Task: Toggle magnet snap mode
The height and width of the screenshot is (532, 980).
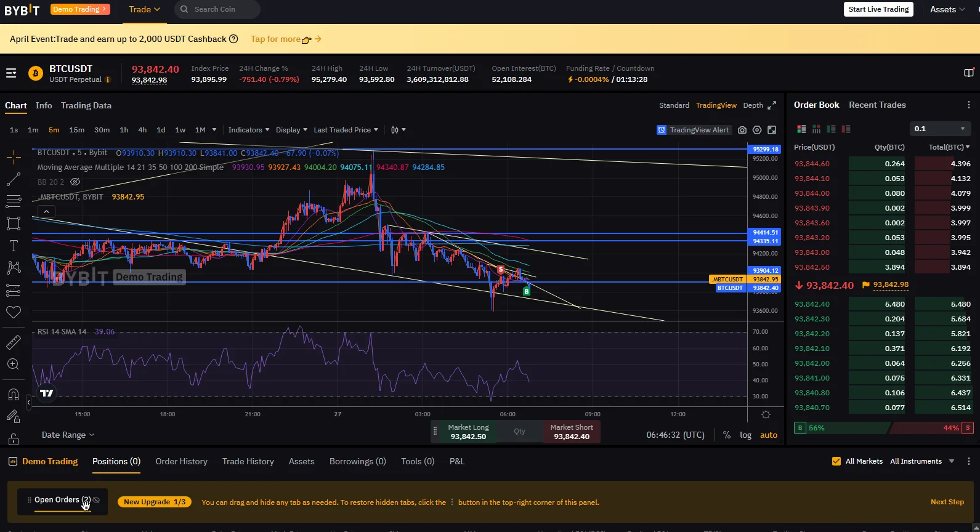Action: 14,395
